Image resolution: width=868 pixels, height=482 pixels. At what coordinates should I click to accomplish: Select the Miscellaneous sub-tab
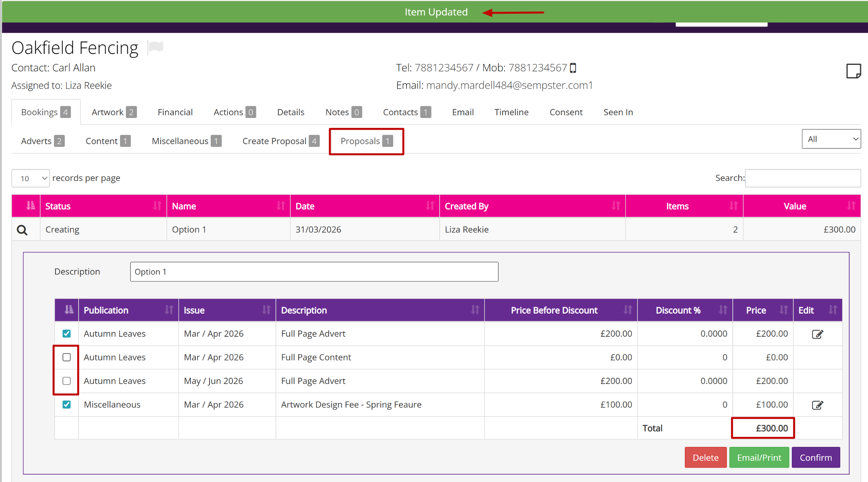click(186, 141)
